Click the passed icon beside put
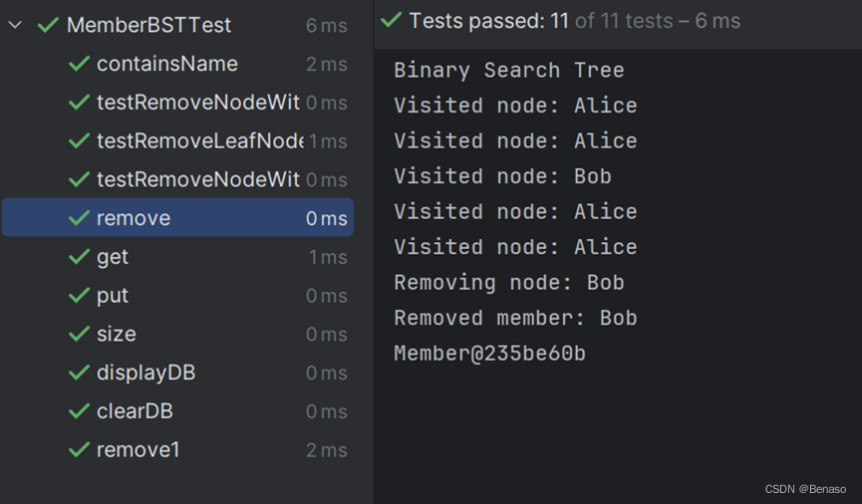This screenshot has height=504, width=862. click(x=79, y=295)
